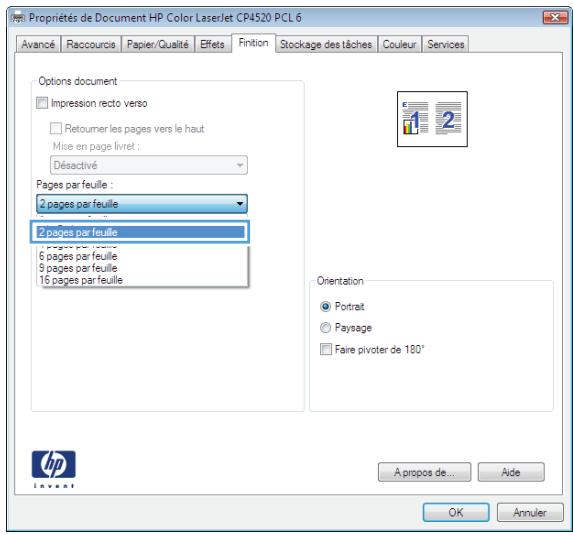This screenshot has height=535, width=573.
Task: Confirm with the OK button
Action: tap(456, 512)
